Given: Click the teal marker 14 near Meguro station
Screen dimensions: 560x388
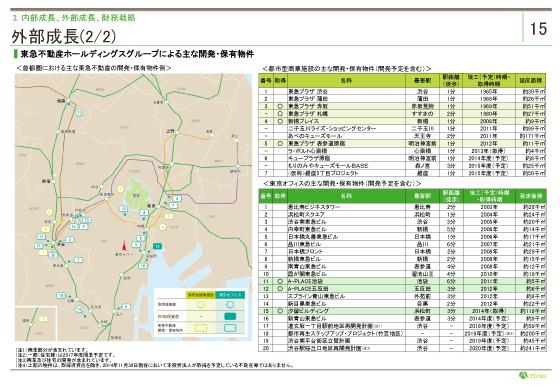Looking at the screenshot, I should [61, 295].
